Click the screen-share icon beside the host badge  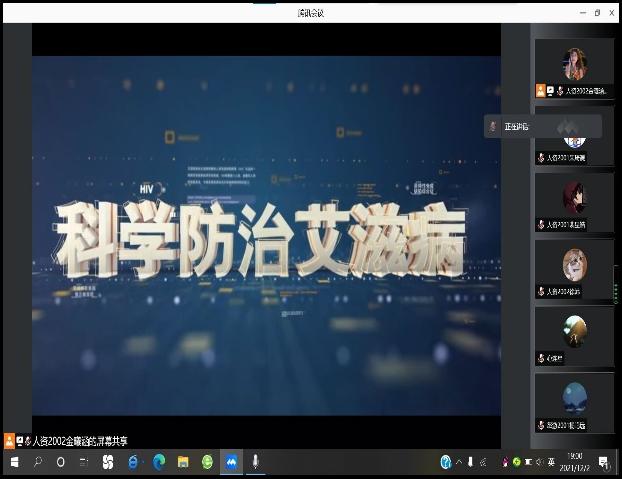click(552, 90)
